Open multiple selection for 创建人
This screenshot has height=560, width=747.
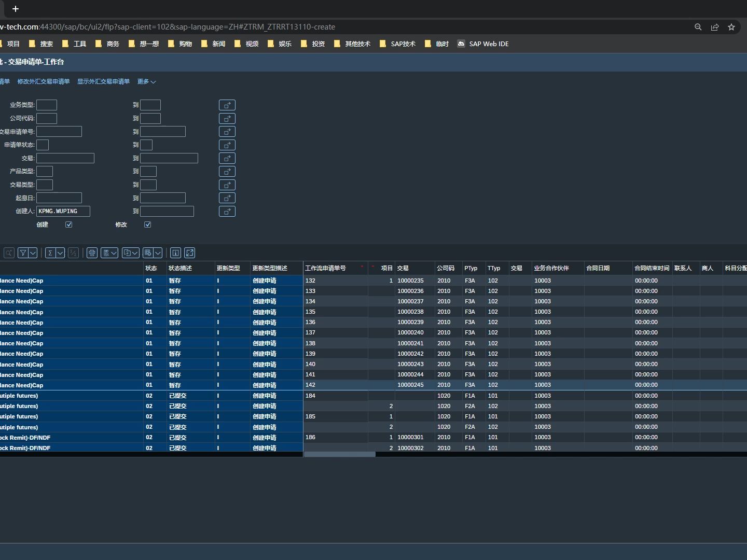[x=227, y=212]
